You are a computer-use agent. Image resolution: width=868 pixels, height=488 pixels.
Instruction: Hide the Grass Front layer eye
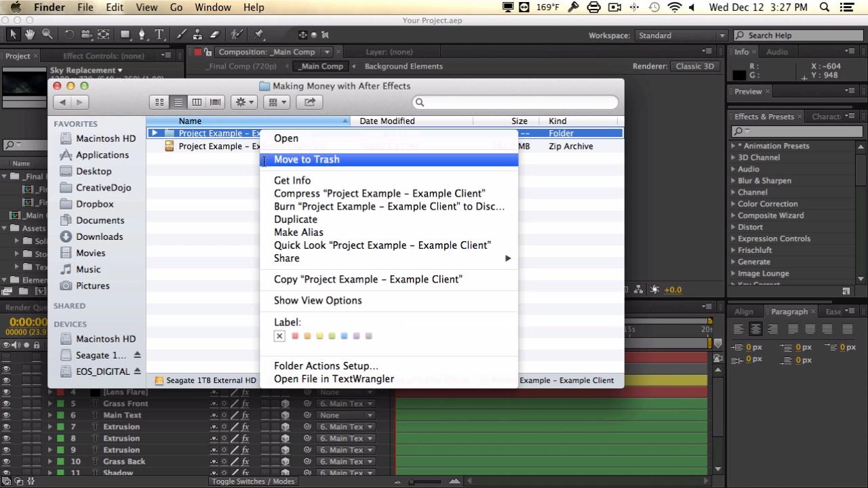tap(6, 403)
